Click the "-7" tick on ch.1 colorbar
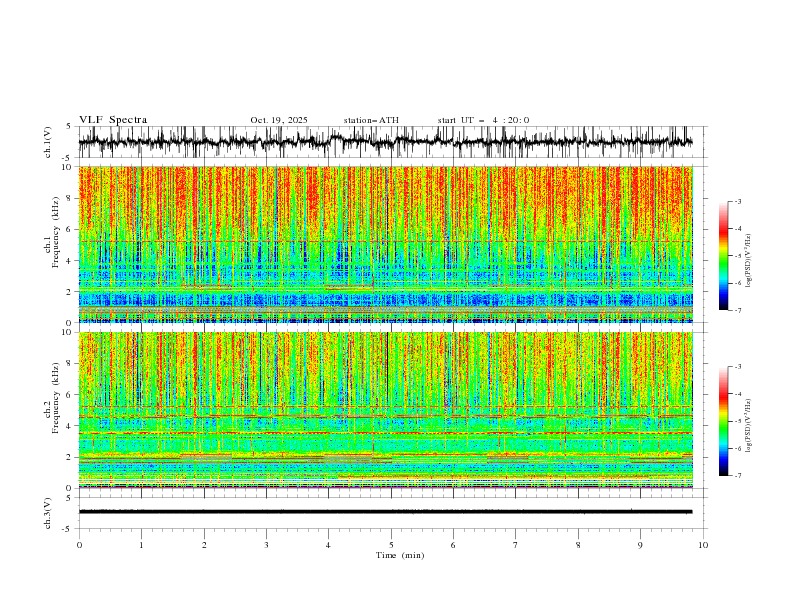The width and height of the screenshot is (792, 612). [737, 310]
